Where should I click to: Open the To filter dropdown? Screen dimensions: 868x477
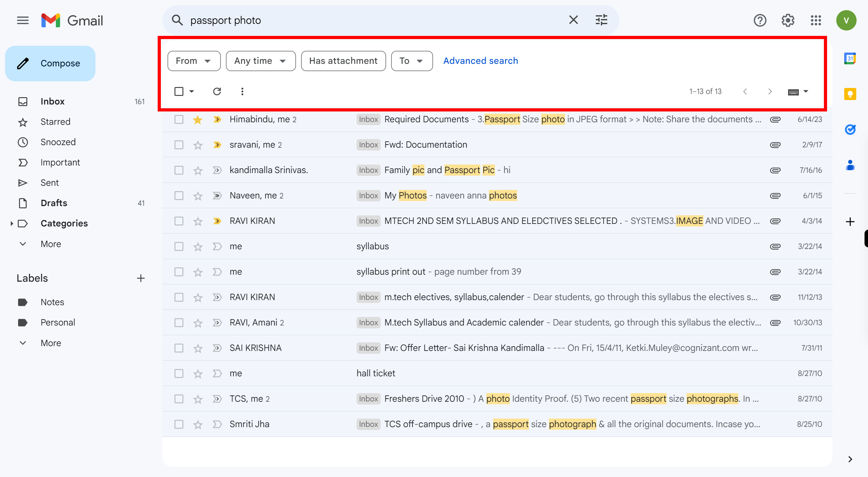click(x=412, y=61)
